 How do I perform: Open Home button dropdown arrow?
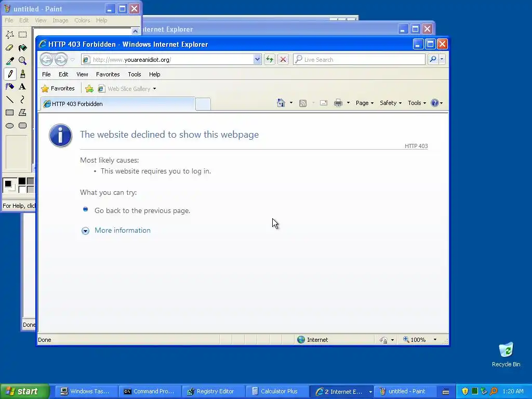(291, 103)
